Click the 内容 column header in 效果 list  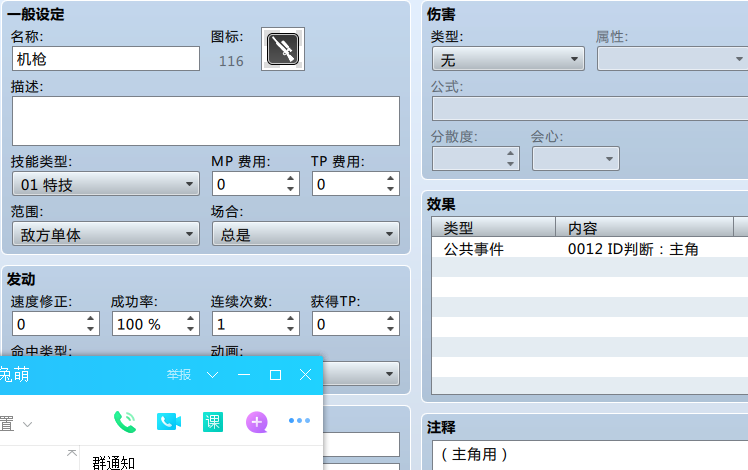point(644,228)
